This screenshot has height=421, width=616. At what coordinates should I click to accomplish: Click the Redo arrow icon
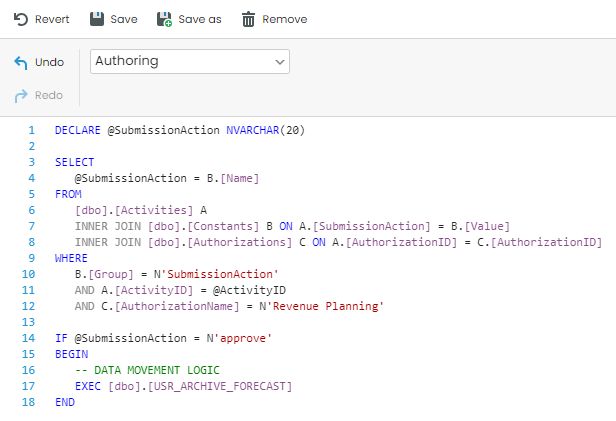coord(21,95)
